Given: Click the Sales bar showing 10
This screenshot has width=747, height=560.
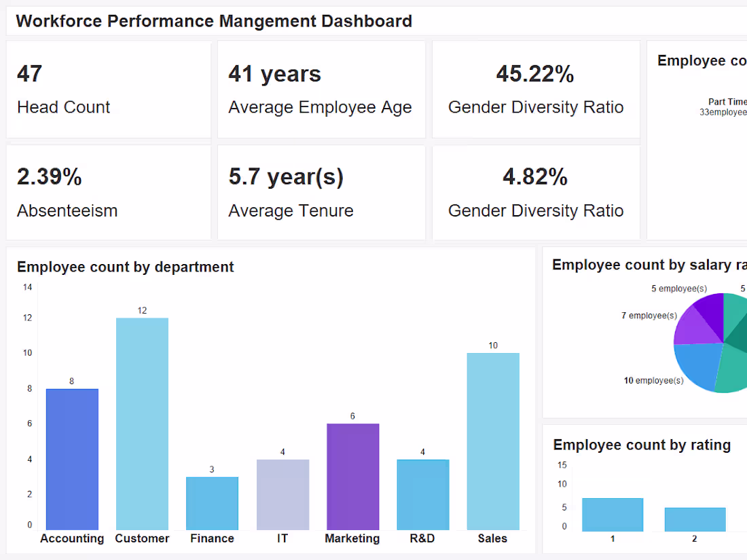Looking at the screenshot, I should click(x=493, y=441).
